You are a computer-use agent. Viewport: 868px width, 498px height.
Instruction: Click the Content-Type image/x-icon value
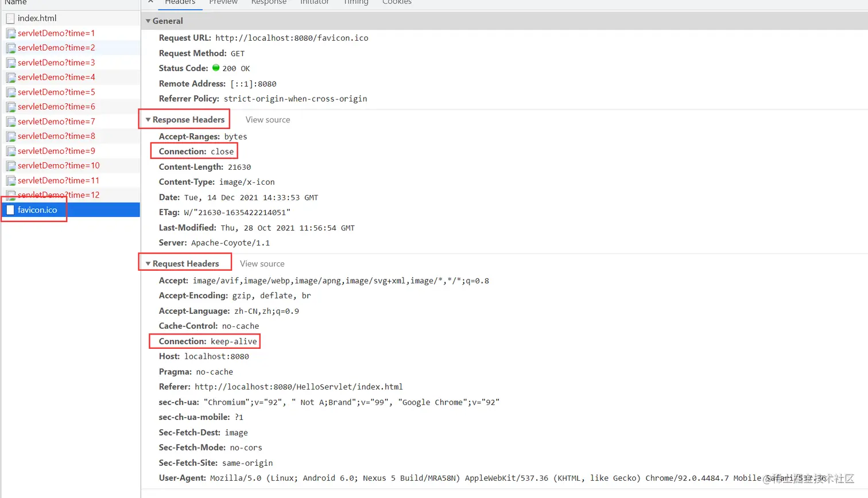247,182
